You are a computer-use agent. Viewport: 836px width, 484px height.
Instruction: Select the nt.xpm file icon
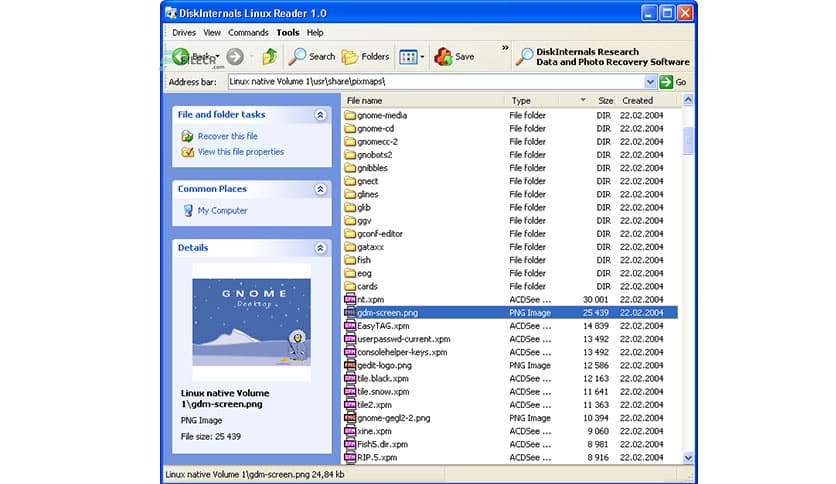[350, 299]
